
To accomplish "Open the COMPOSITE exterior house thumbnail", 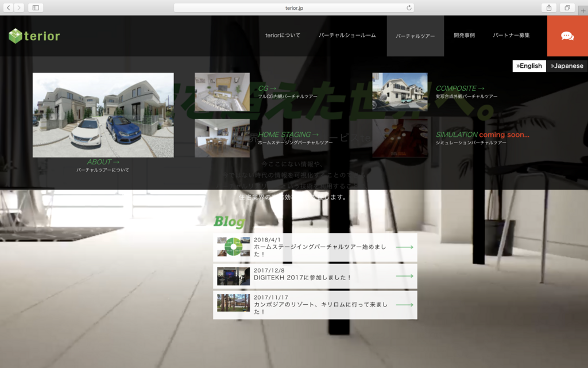I will click(400, 92).
